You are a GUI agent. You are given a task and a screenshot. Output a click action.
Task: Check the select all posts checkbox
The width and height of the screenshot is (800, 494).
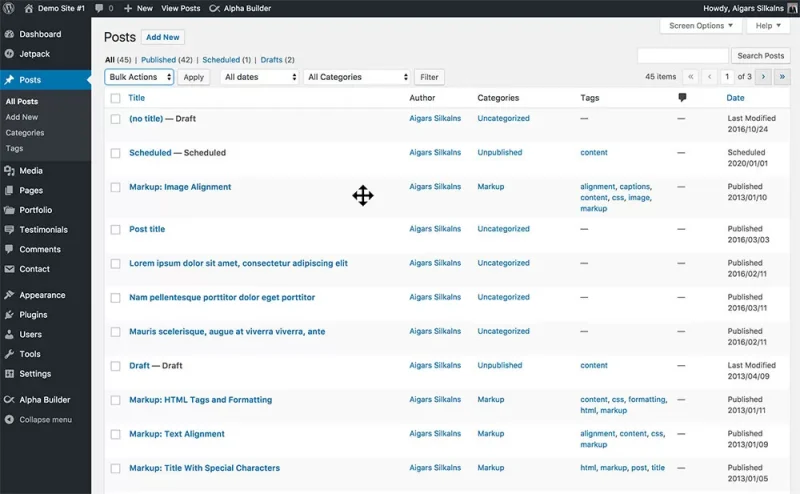point(116,98)
